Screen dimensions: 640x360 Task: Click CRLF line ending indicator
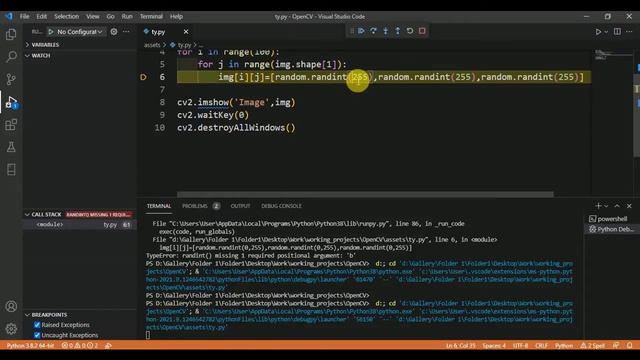point(541,345)
